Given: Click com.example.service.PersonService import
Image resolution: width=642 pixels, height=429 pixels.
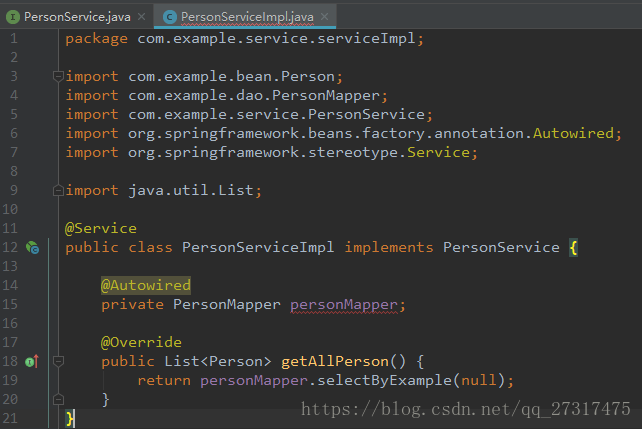Looking at the screenshot, I should click(x=276, y=114).
